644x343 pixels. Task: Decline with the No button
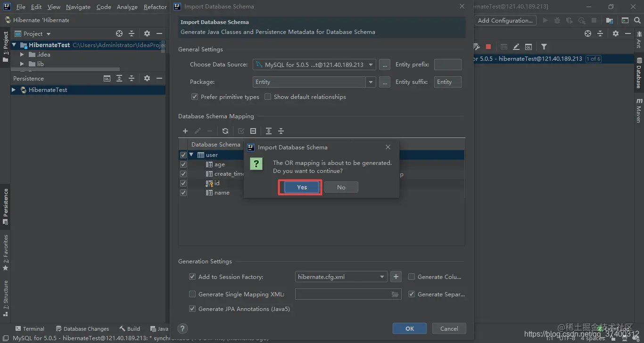tap(341, 187)
